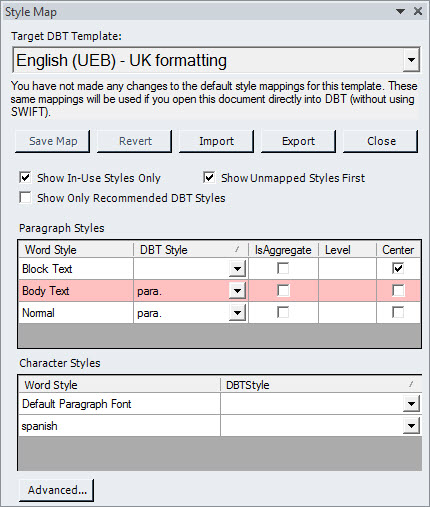This screenshot has height=507, width=430.
Task: Open DBTStyle dropdown for Default Paragraph Font
Action: (411, 404)
